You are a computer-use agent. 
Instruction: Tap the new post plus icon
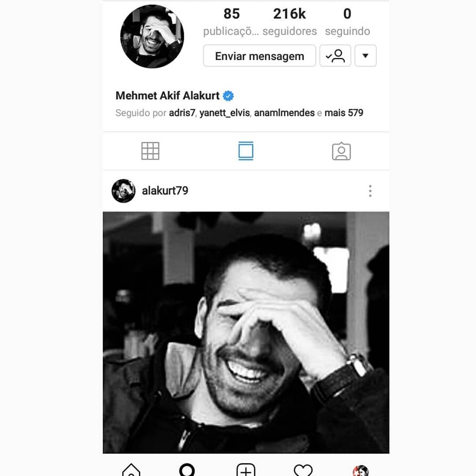tap(245, 470)
